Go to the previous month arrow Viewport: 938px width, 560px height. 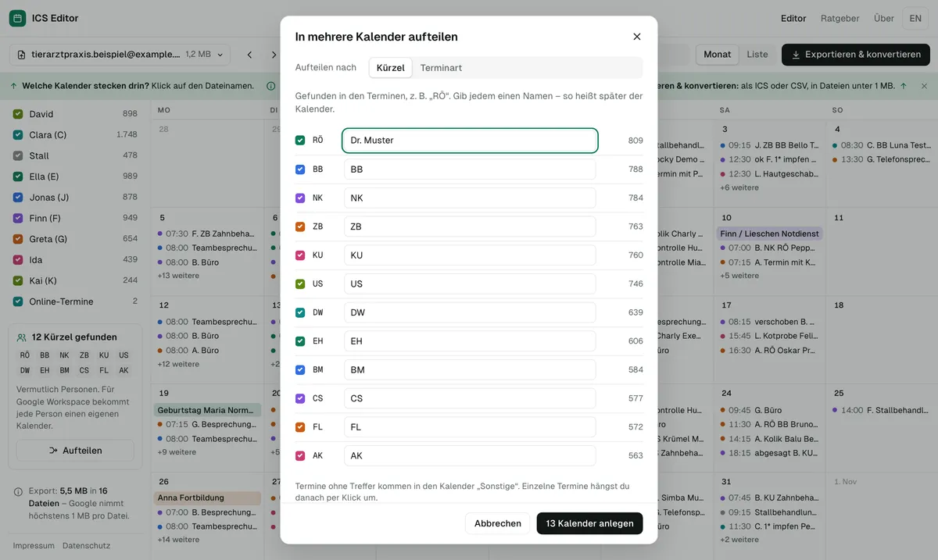249,55
